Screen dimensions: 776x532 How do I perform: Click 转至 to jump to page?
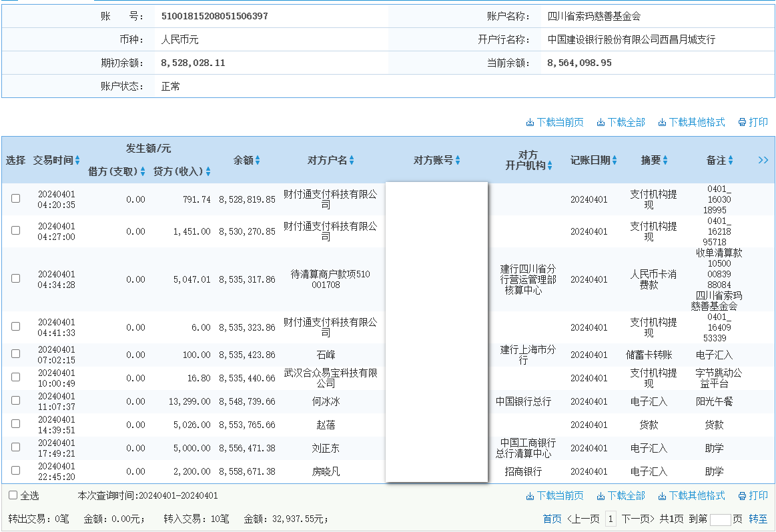point(758,519)
